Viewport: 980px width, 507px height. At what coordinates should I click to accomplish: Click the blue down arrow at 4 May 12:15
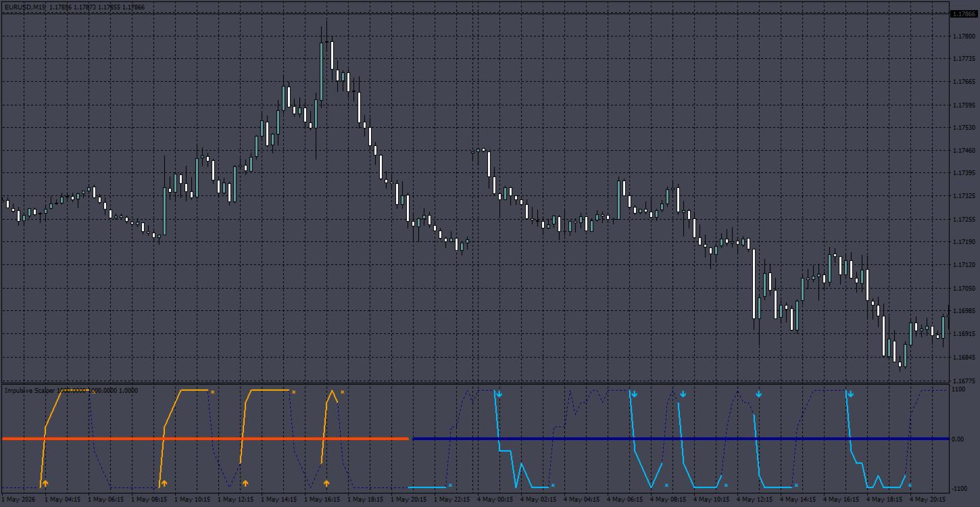(x=758, y=393)
